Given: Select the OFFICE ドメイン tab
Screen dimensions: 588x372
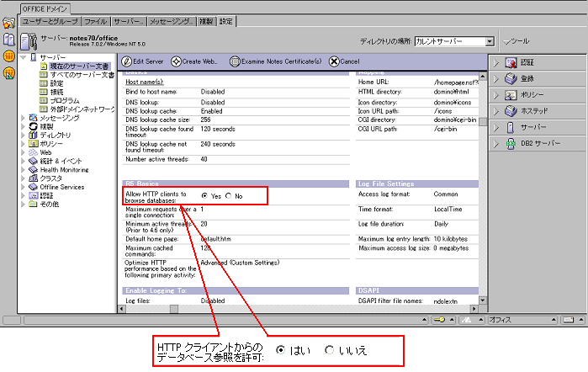Looking at the screenshot, I should coord(45,8).
